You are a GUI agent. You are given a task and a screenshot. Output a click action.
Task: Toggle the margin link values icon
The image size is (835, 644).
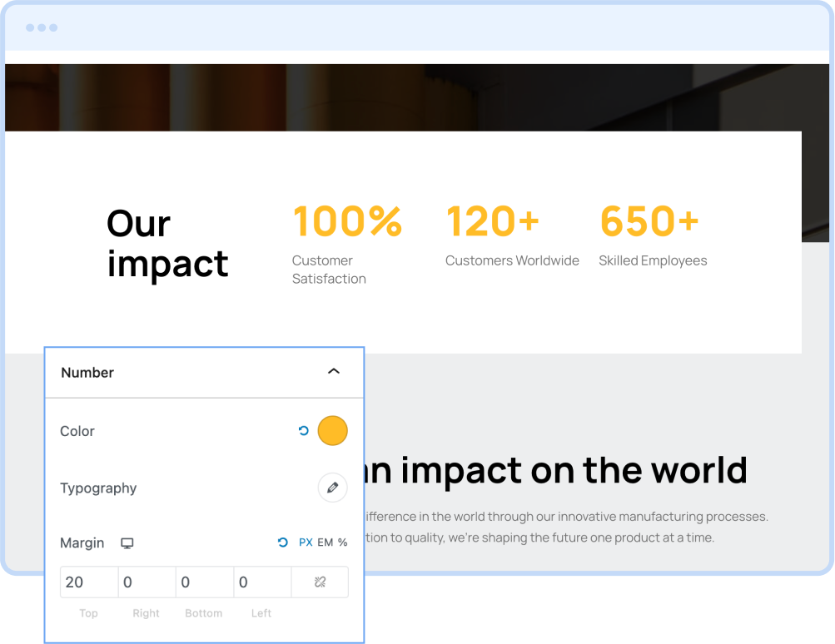click(x=320, y=582)
